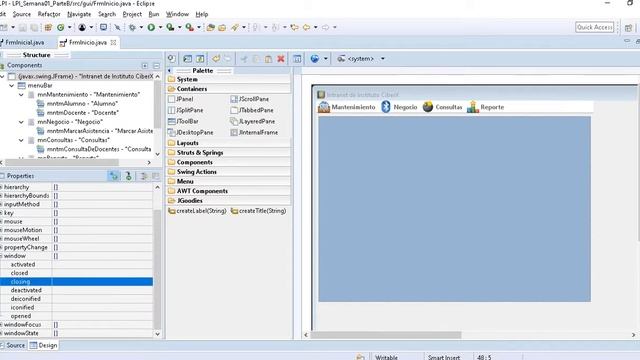
Task: Expand the Layouts palette category
Action: tap(229, 143)
